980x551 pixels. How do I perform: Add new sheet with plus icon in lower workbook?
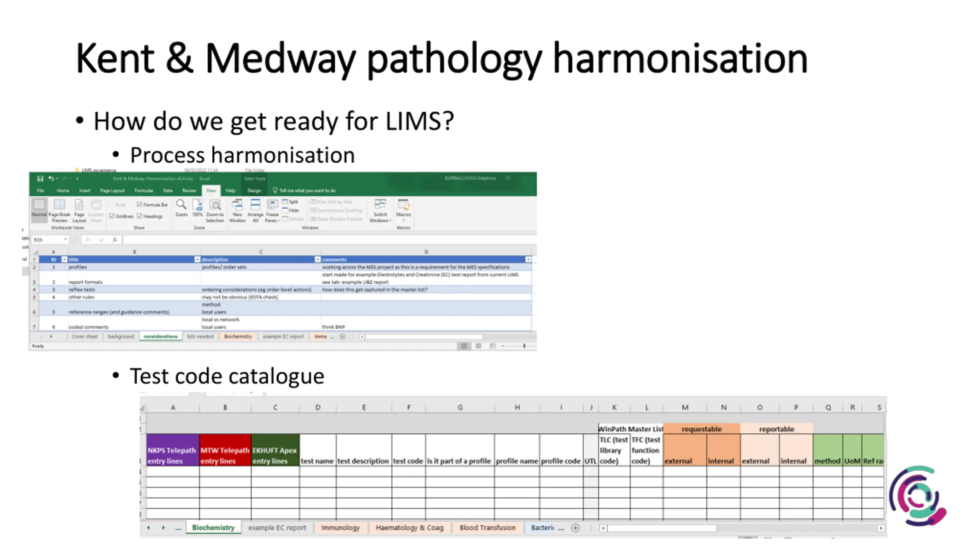(x=575, y=528)
